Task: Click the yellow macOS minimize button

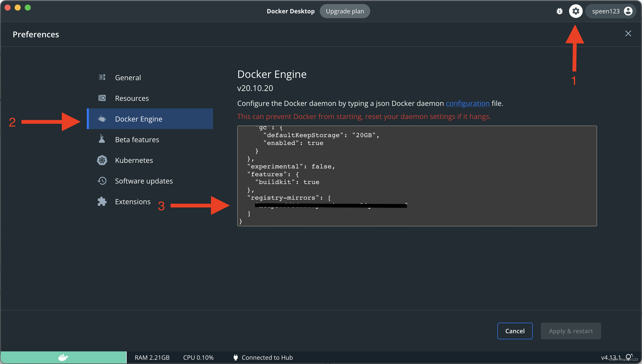Action: pos(18,8)
